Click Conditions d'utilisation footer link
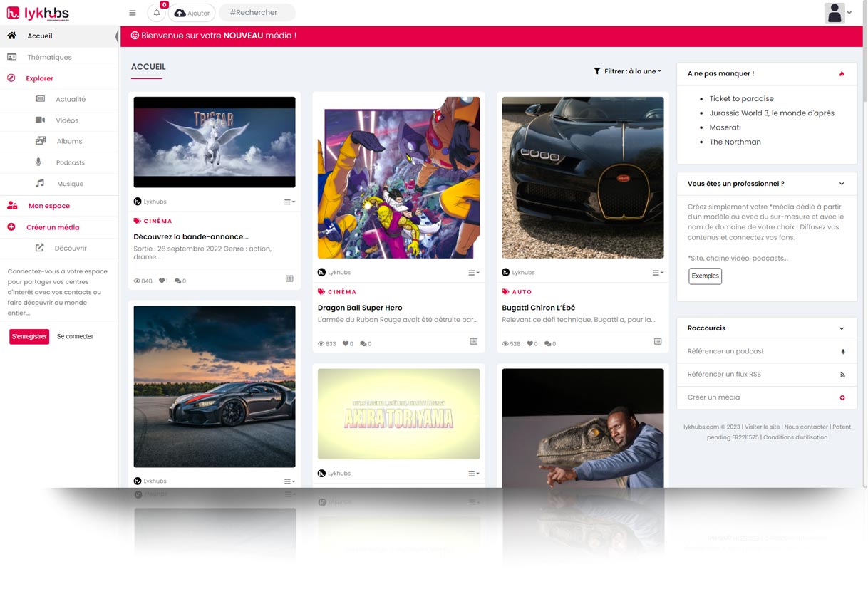The height and width of the screenshot is (594, 868). coord(795,437)
